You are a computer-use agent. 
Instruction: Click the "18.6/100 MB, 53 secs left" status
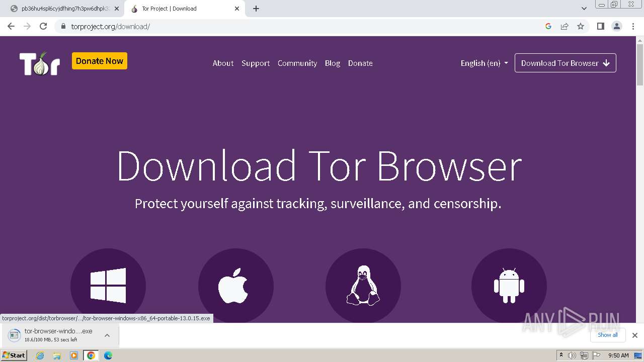pos(51,340)
